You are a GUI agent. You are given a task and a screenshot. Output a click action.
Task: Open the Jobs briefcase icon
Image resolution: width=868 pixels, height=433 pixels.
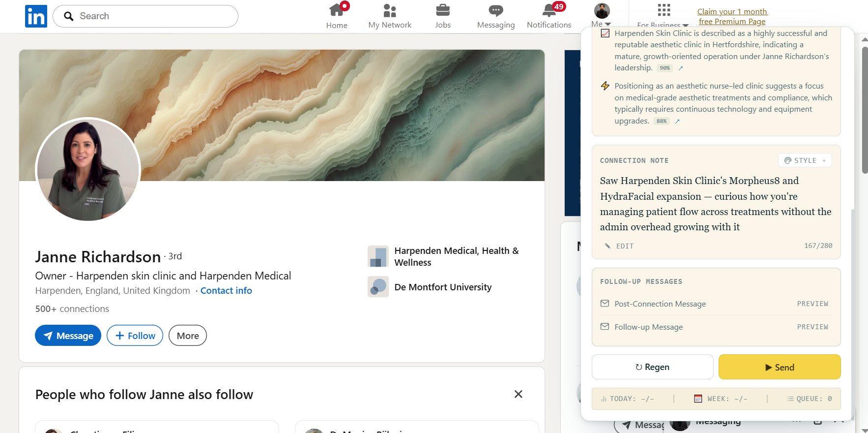(x=443, y=10)
